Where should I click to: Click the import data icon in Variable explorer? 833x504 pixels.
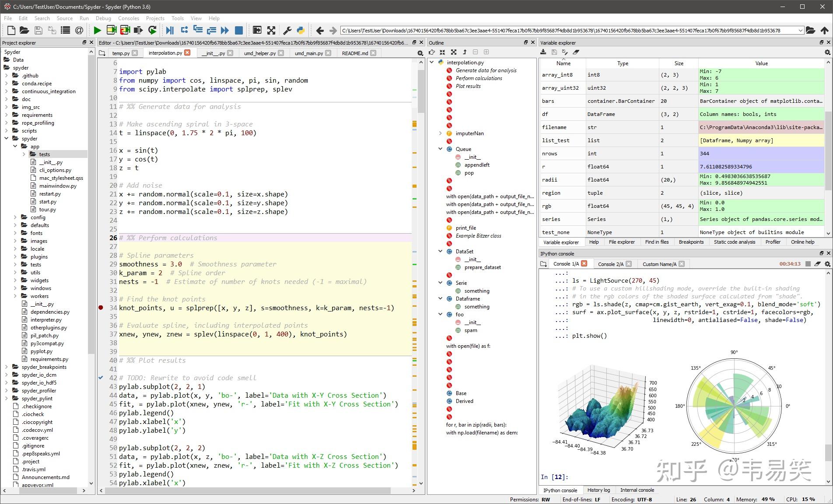tap(543, 52)
